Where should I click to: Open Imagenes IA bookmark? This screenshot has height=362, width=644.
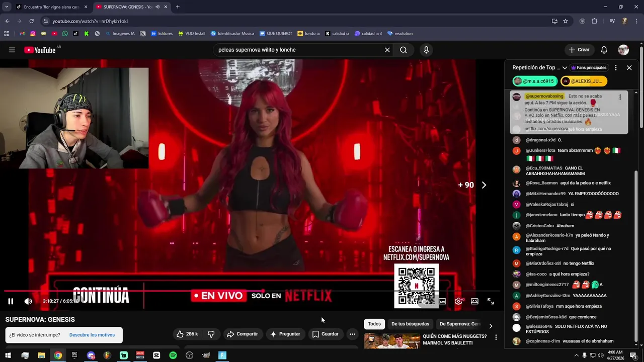click(x=120, y=34)
